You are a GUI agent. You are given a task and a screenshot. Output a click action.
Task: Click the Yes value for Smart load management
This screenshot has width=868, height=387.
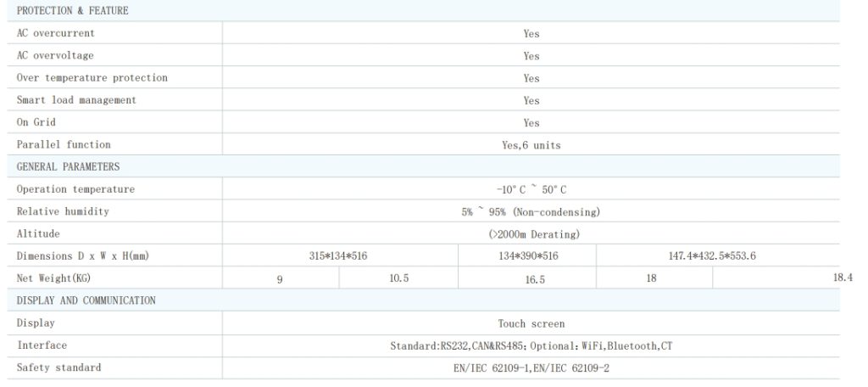[531, 101]
